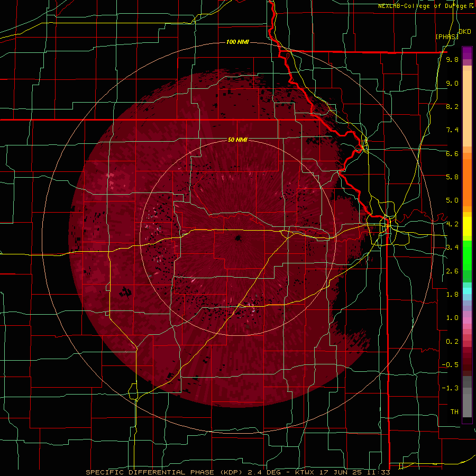Click the "TH" threshold label on the scale
The width and height of the screenshot is (476, 476).
pos(454,411)
